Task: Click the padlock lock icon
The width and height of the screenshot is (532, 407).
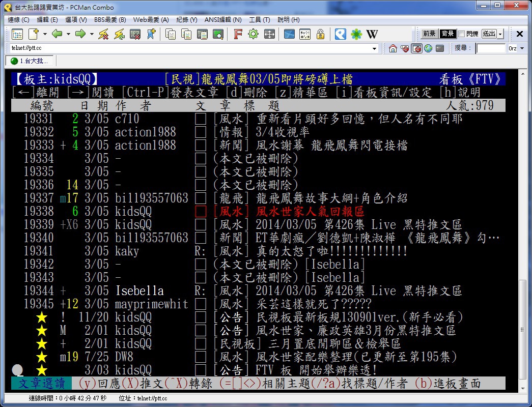Action: (320, 34)
